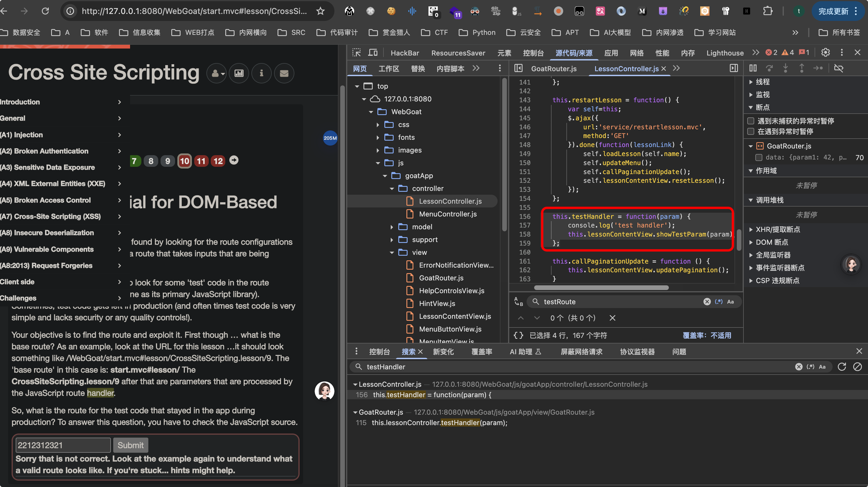Click the inspect element picker icon
The height and width of the screenshot is (487, 868).
tap(356, 53)
